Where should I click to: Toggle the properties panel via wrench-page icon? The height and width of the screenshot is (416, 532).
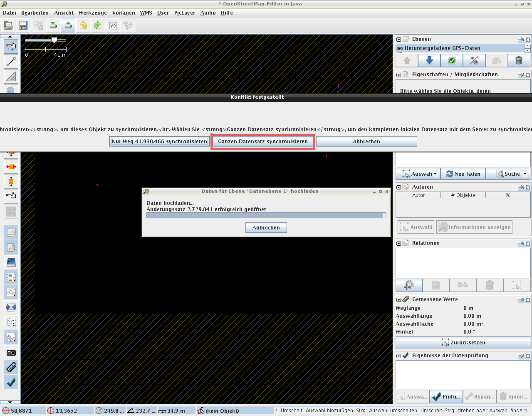click(11, 247)
